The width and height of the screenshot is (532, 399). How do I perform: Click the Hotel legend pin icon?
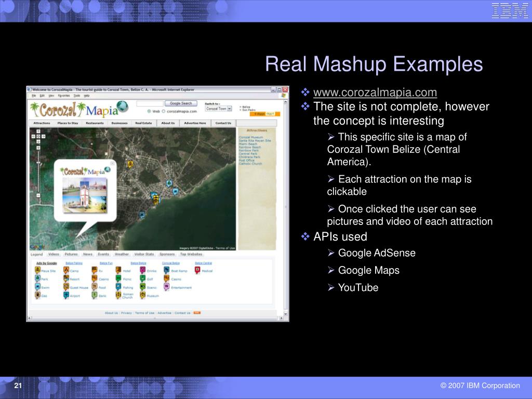[x=118, y=270]
